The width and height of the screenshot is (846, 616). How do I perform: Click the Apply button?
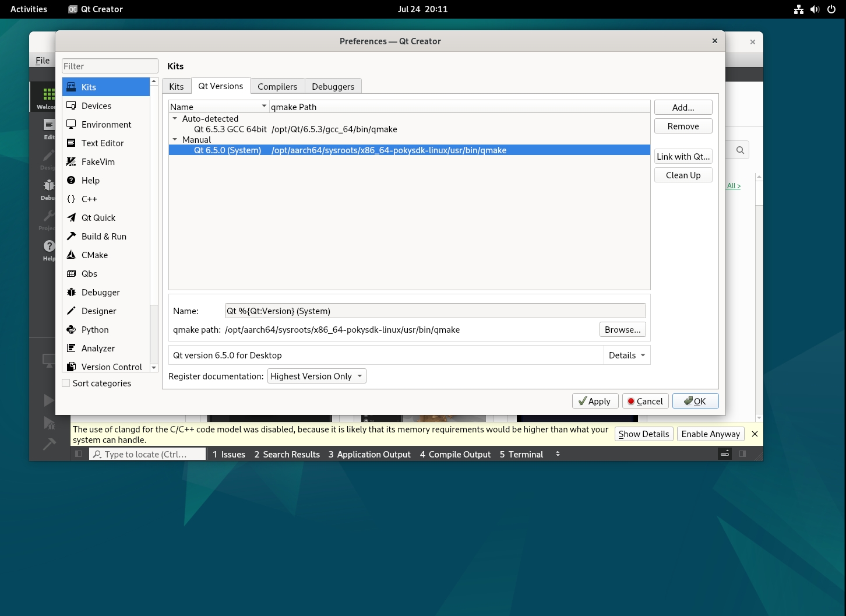pos(595,401)
